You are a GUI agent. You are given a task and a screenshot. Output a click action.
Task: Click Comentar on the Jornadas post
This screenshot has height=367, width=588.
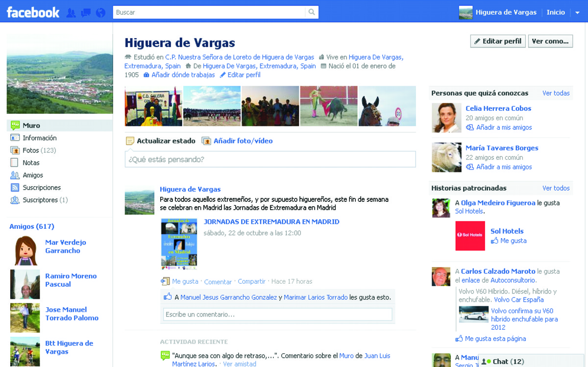(x=218, y=282)
